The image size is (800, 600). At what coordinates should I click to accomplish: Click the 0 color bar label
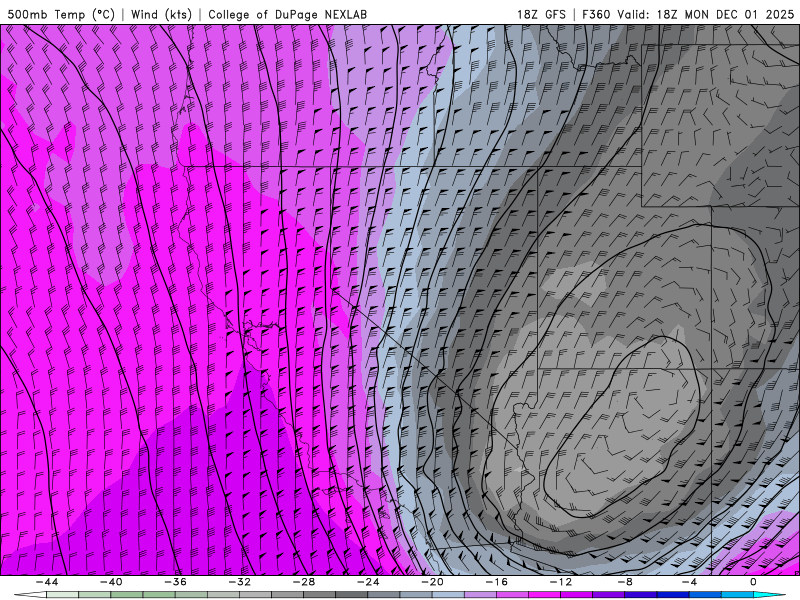[754, 582]
